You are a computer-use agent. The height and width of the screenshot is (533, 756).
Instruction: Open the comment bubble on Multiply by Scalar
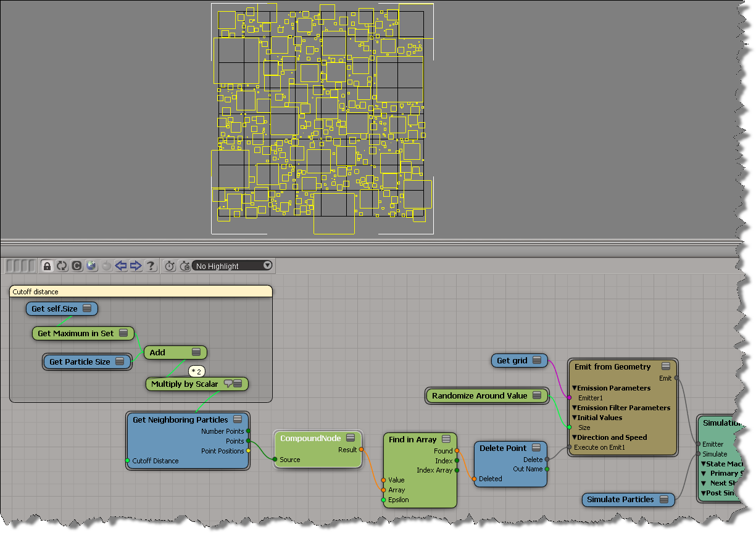(228, 384)
